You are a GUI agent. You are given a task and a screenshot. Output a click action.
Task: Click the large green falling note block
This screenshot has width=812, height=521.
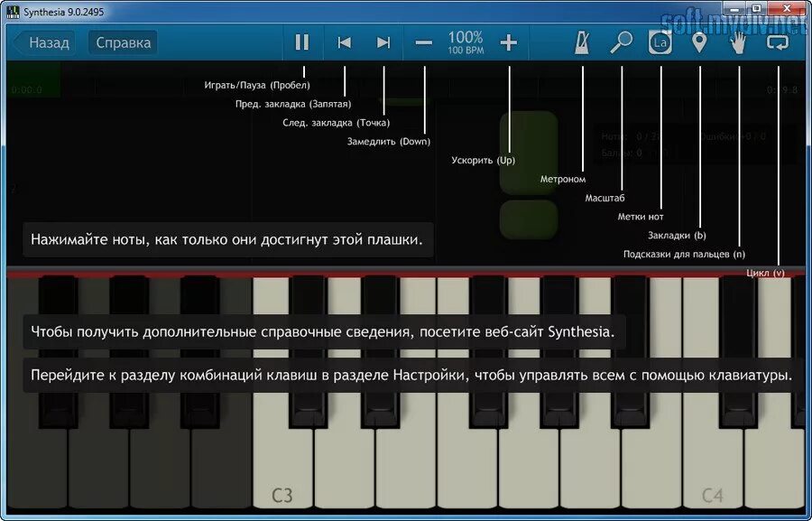point(529,153)
